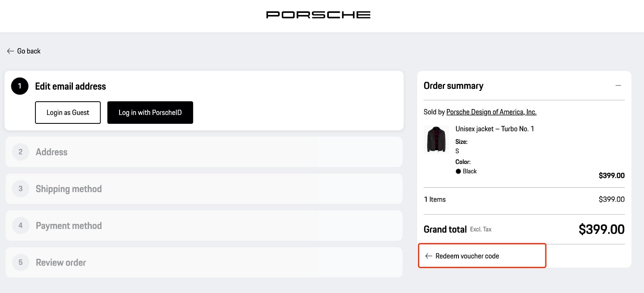Select the Log in with PorscheID option

pyautogui.click(x=150, y=113)
